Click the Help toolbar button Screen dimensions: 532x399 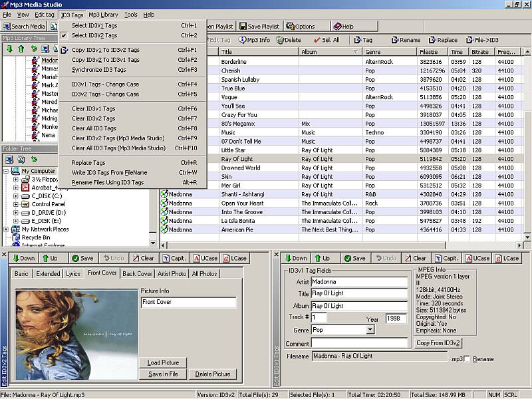tap(343, 27)
